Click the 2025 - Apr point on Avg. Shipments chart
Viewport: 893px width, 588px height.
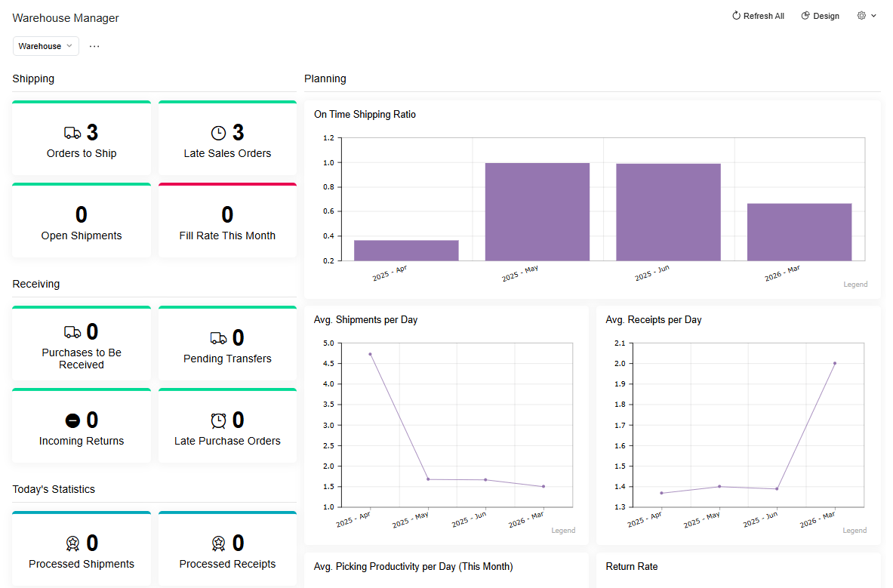(x=370, y=354)
